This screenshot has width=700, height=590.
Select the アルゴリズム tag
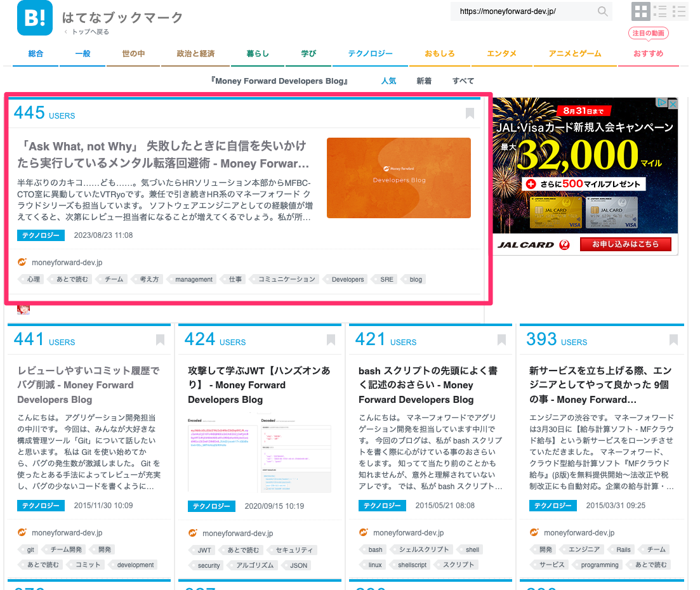253,565
